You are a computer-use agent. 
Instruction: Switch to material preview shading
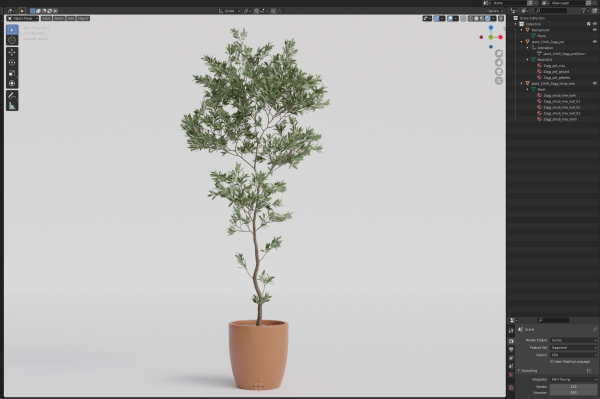click(x=482, y=18)
